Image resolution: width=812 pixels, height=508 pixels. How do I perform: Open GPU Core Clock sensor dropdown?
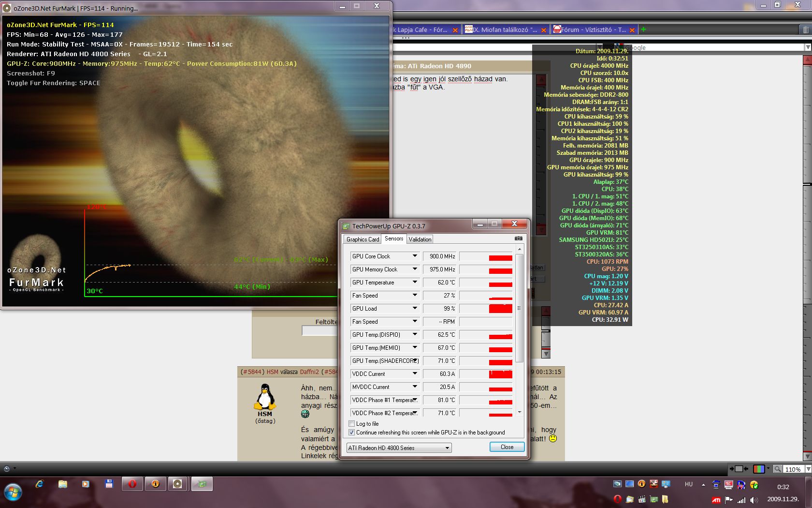[x=415, y=256]
